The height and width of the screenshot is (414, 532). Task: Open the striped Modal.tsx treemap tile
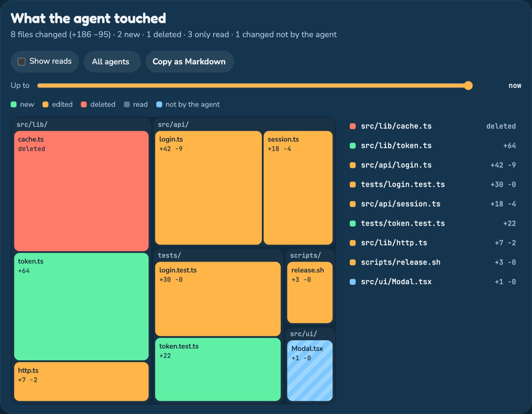click(x=310, y=370)
